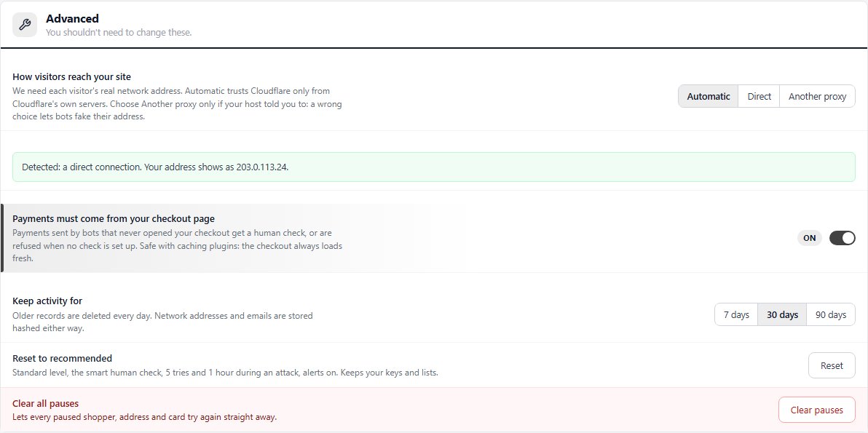Toggle the checkout page payments switch
The height and width of the screenshot is (433, 868).
coord(842,238)
